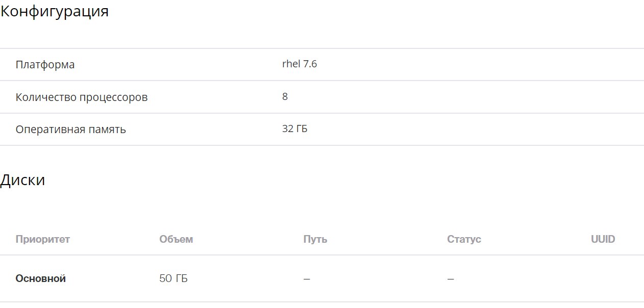
Task: Click the Статус column header
Action: pos(464,239)
